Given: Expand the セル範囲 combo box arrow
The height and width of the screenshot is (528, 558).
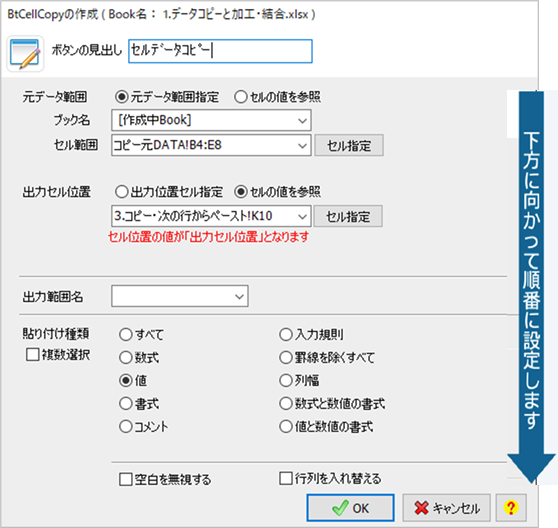Looking at the screenshot, I should 302,145.
